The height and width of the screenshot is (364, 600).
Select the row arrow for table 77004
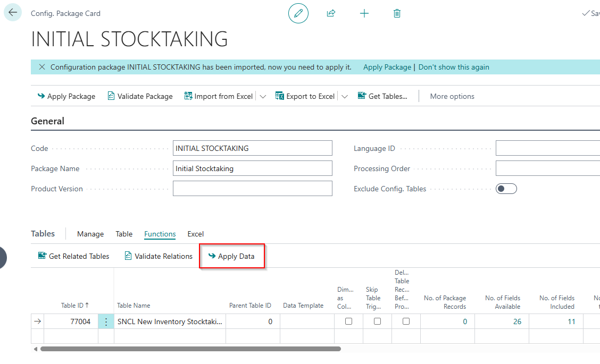[37, 321]
